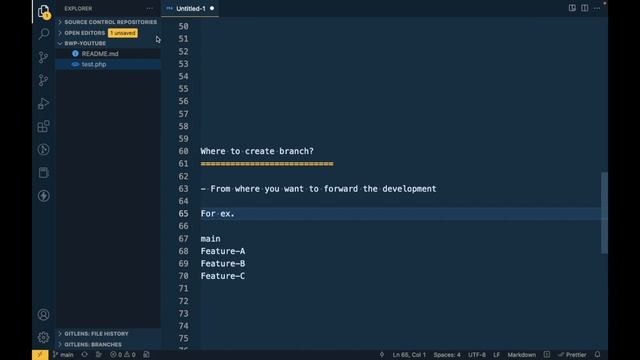
Task: Click line number 60 in gutter
Action: 183,151
